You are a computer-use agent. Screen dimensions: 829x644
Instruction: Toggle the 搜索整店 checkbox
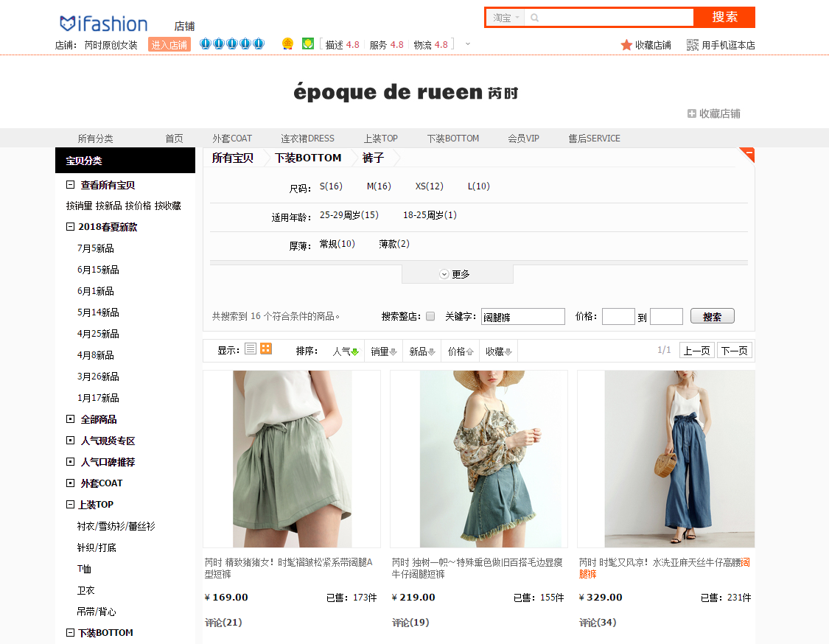pos(430,316)
